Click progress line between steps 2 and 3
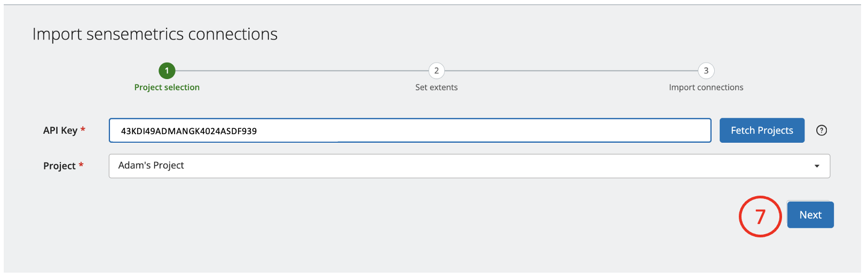868x278 pixels. (571, 71)
